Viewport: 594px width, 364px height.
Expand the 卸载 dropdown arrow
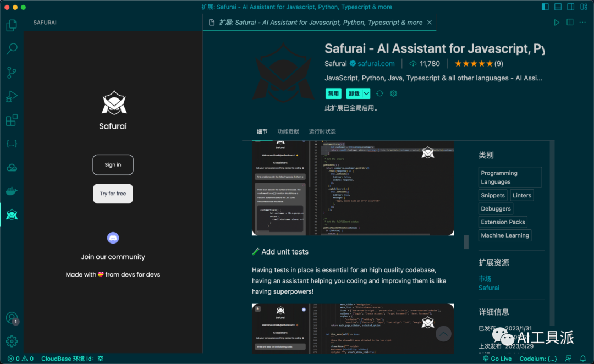click(x=366, y=93)
